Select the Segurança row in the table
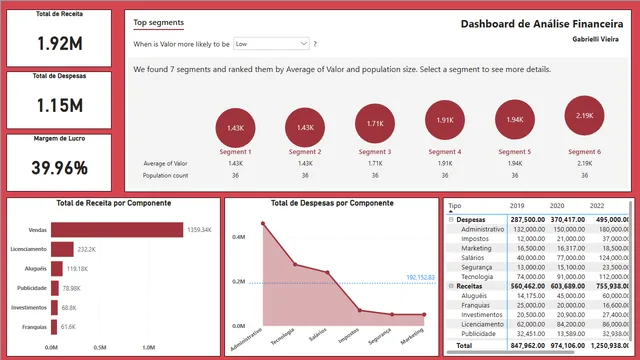This screenshot has height=360, width=640. [538, 267]
